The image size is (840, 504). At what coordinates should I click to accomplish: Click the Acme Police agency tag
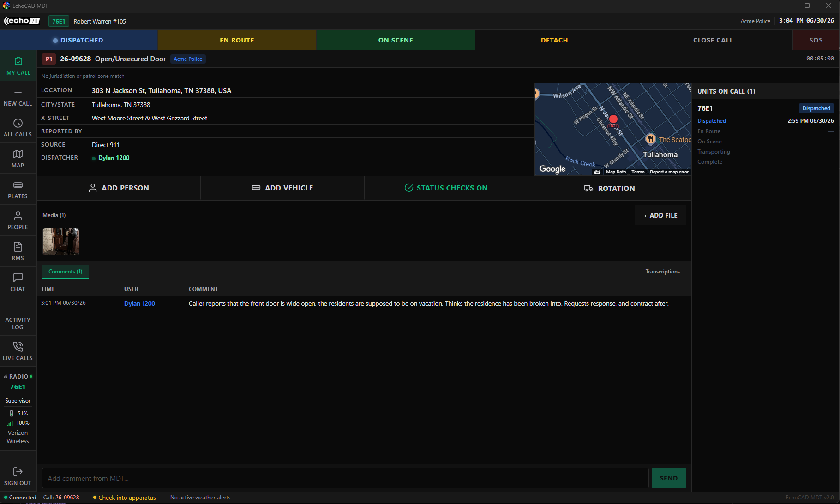pos(188,59)
